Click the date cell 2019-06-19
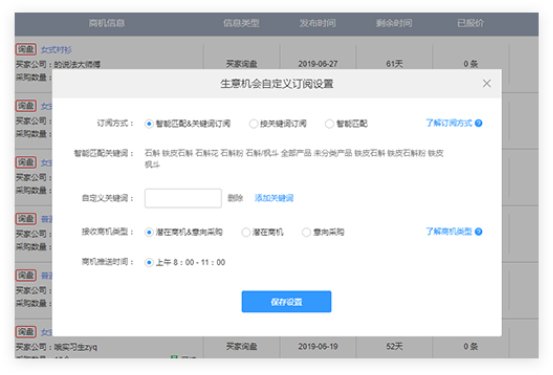This screenshot has width=553, height=375. (318, 346)
